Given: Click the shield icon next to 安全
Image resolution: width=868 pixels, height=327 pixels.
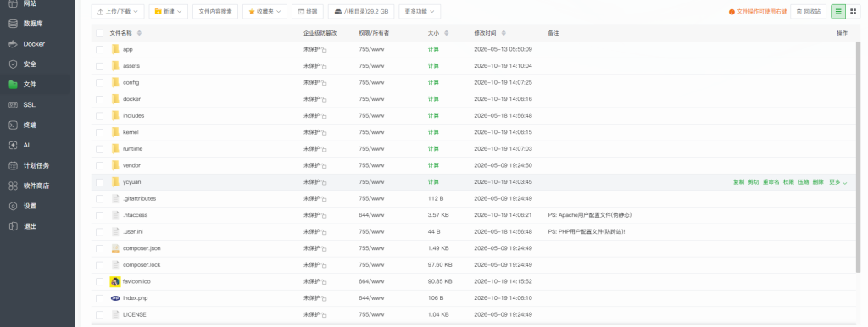Looking at the screenshot, I should click(14, 64).
